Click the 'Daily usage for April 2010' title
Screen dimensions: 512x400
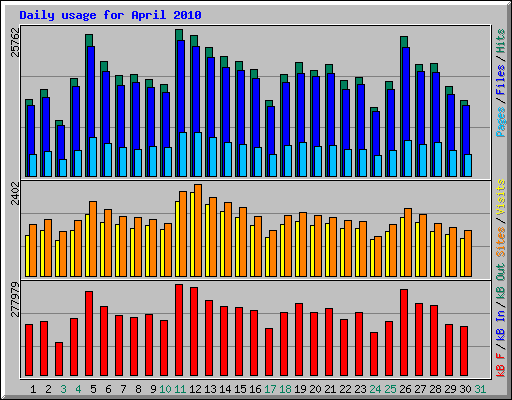110,15
